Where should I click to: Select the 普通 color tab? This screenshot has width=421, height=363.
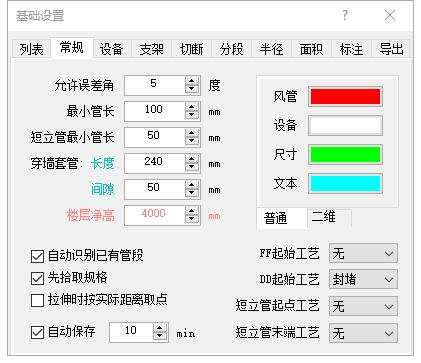(x=282, y=219)
